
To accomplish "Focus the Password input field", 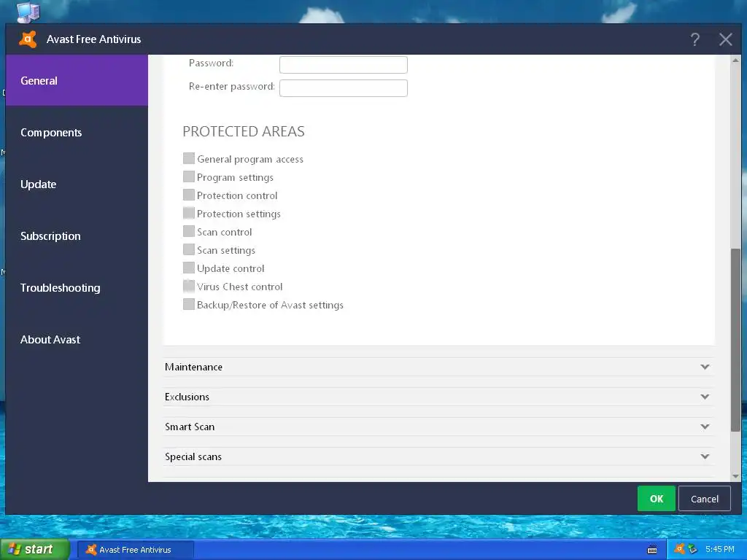I will point(344,65).
